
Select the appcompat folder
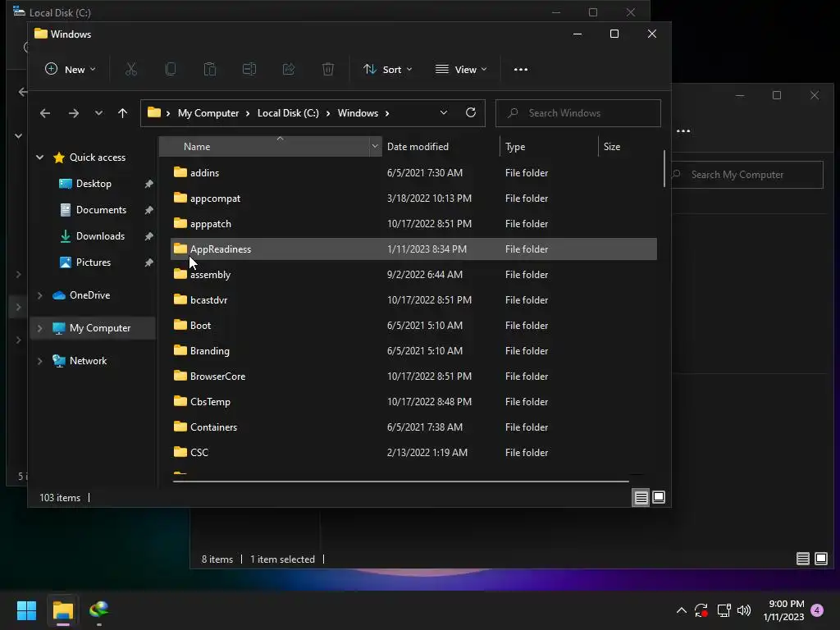pyautogui.click(x=413, y=199)
